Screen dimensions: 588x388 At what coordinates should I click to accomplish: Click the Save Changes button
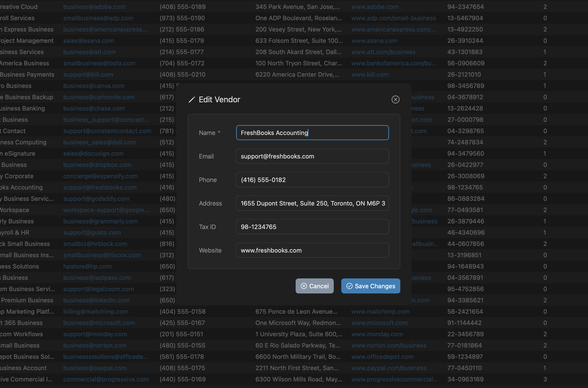point(370,286)
